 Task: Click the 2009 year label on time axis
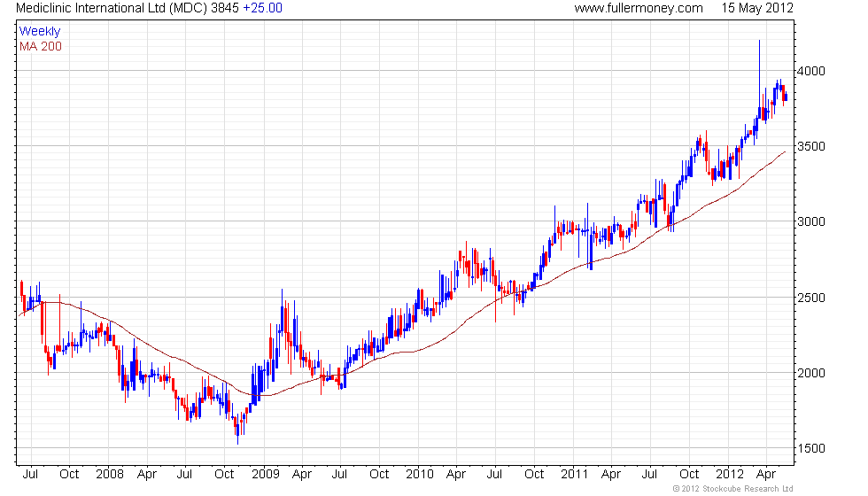[x=265, y=474]
